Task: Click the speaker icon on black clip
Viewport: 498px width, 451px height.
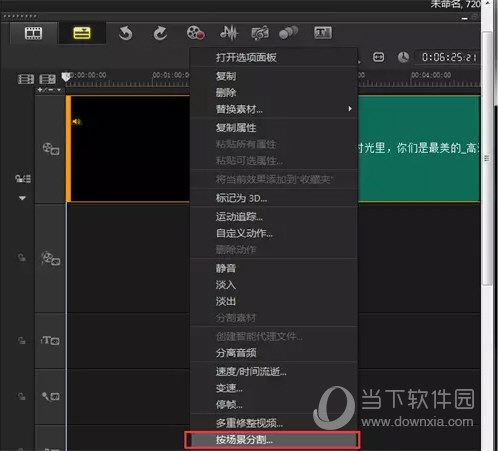Action: 76,122
